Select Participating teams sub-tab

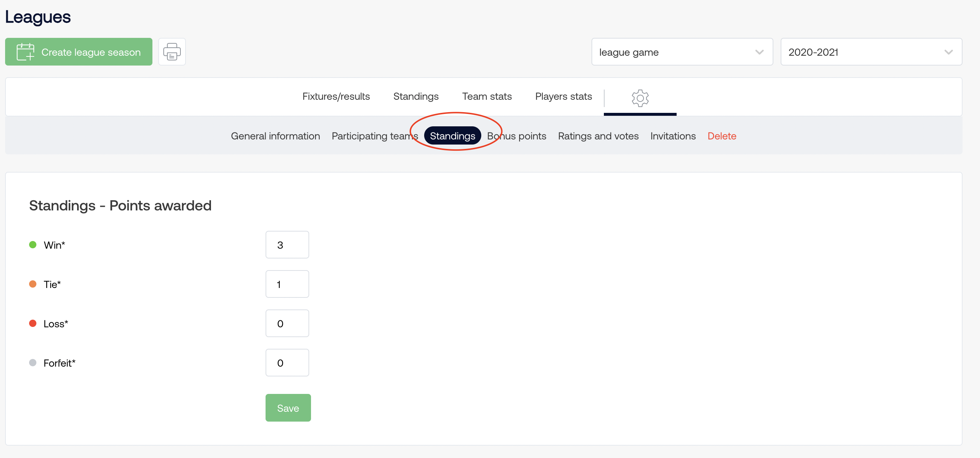374,136
